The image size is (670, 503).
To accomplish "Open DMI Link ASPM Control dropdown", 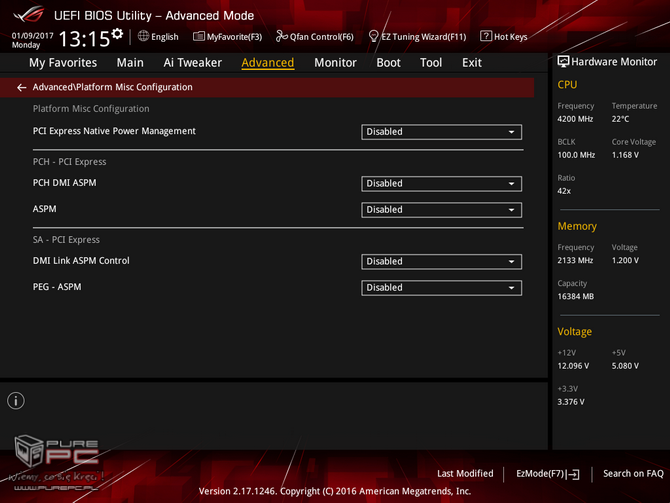I will click(441, 262).
